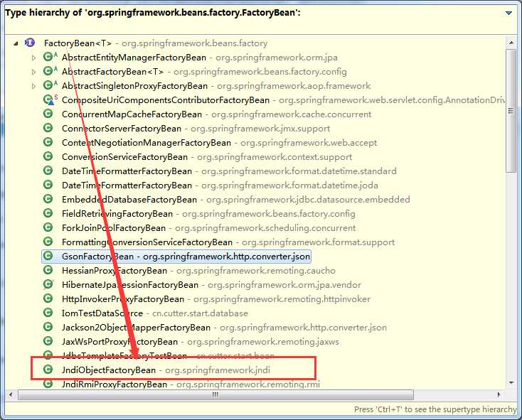
Task: Select ConcurrentMapCacheFactoryBean entry
Action: click(216, 114)
